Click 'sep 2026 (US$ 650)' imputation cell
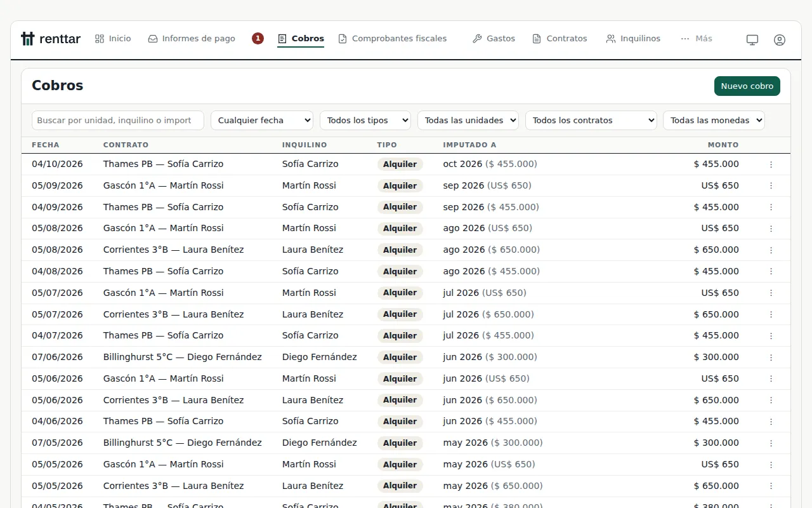This screenshot has height=508, width=812. [x=487, y=185]
